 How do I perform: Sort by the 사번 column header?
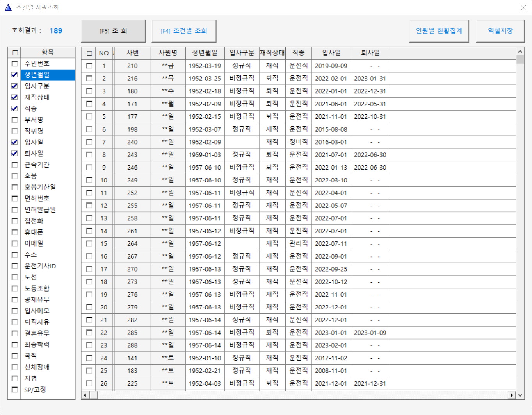pyautogui.click(x=132, y=53)
